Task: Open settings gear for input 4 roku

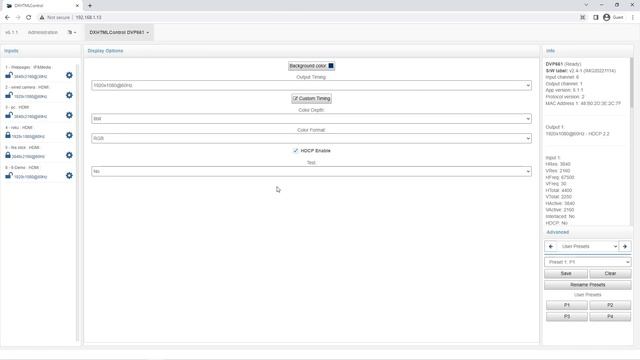Action: click(x=69, y=135)
